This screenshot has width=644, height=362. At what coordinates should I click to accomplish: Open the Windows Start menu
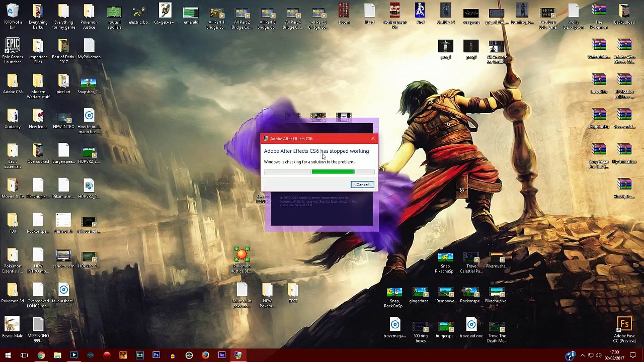(8, 355)
